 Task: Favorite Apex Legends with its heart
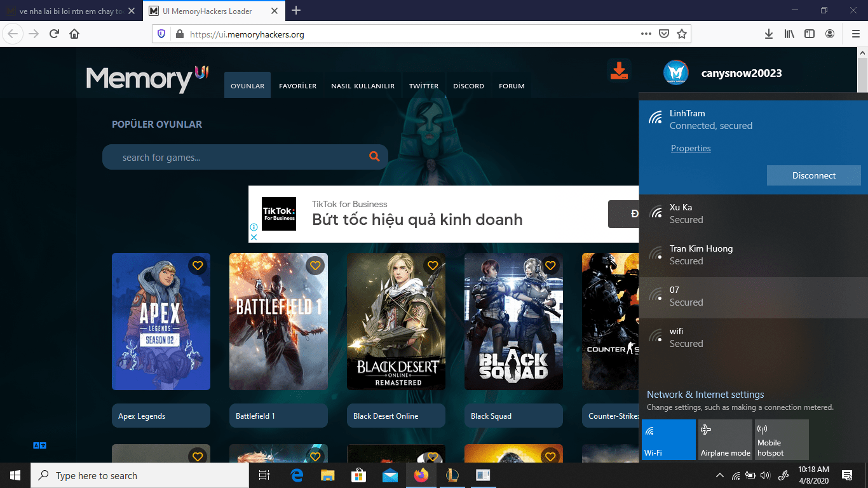point(198,266)
